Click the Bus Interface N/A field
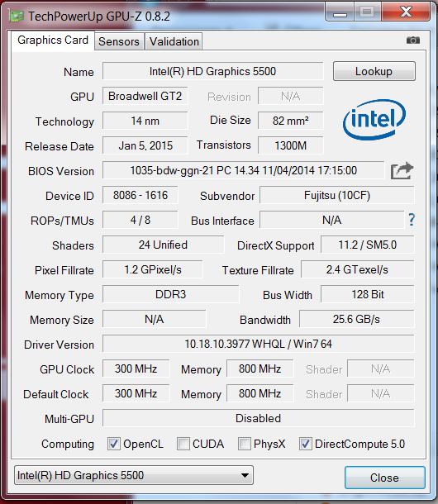Viewport: 438px width, 504px height. click(x=332, y=220)
